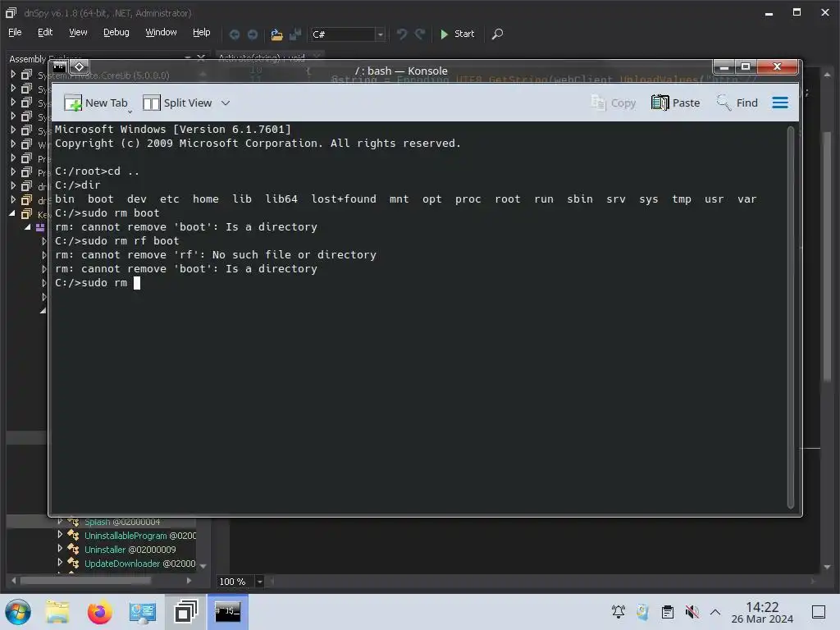Screen dimensions: 840x630
Task: Close the Assembly Explorer panel
Action: coord(201,58)
